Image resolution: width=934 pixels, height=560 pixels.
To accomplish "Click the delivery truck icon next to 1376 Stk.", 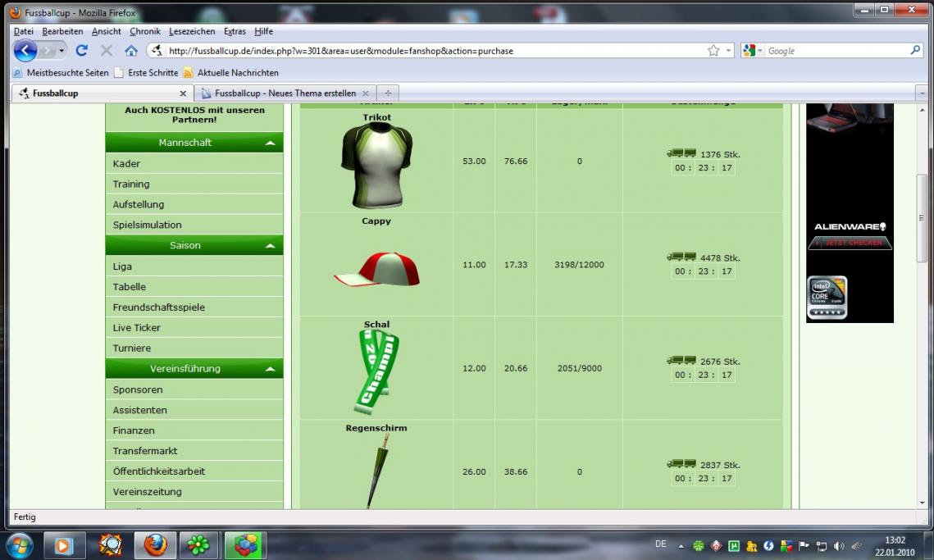I will click(x=681, y=153).
